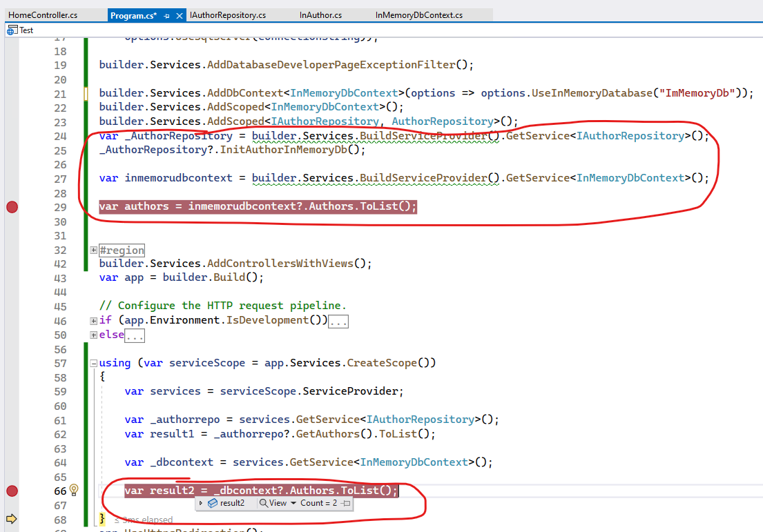763x532 pixels.
Task: Click AuthorRepository type on line 23
Action: (x=443, y=121)
